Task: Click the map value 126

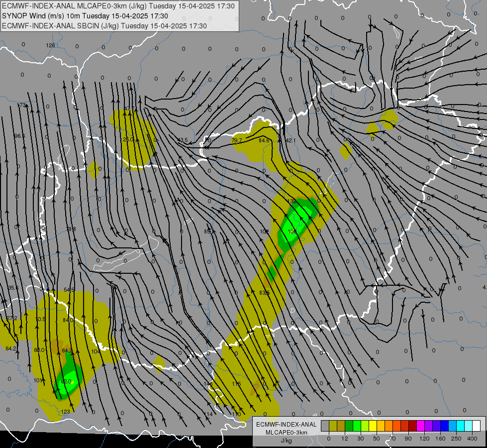Action: pos(50,45)
